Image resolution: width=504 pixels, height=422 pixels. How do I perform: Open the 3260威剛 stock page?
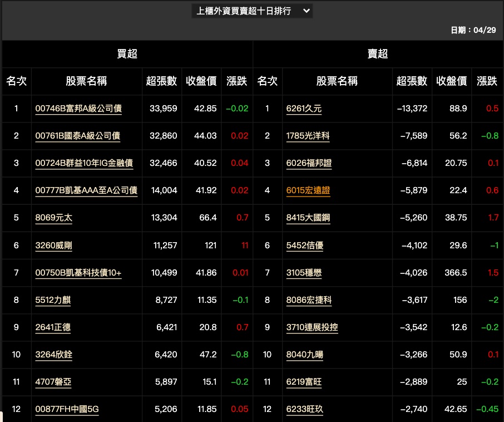[53, 245]
